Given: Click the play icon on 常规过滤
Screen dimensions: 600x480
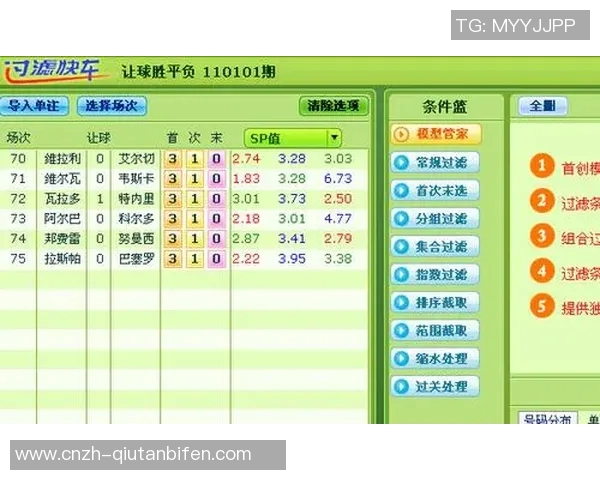Looking at the screenshot, I should tap(401, 162).
